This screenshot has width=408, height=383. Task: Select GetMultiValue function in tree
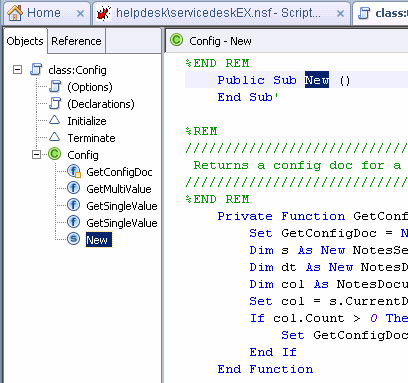tap(119, 189)
